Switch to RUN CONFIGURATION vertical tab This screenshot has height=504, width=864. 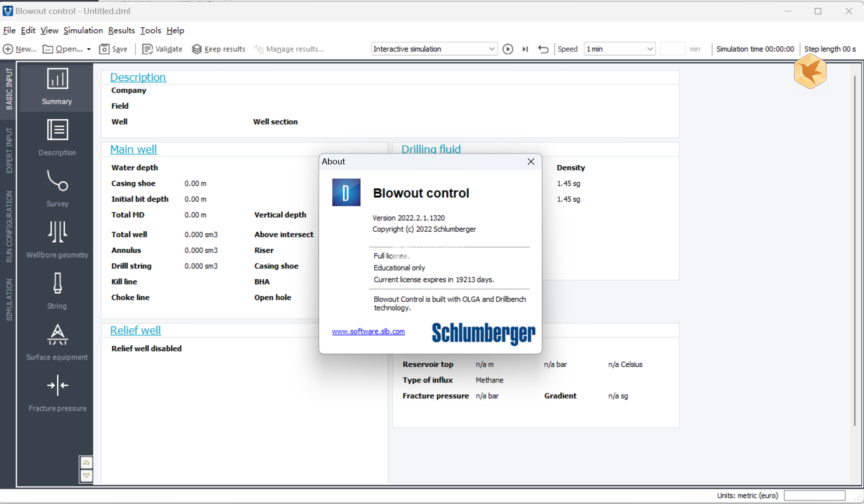(9, 227)
